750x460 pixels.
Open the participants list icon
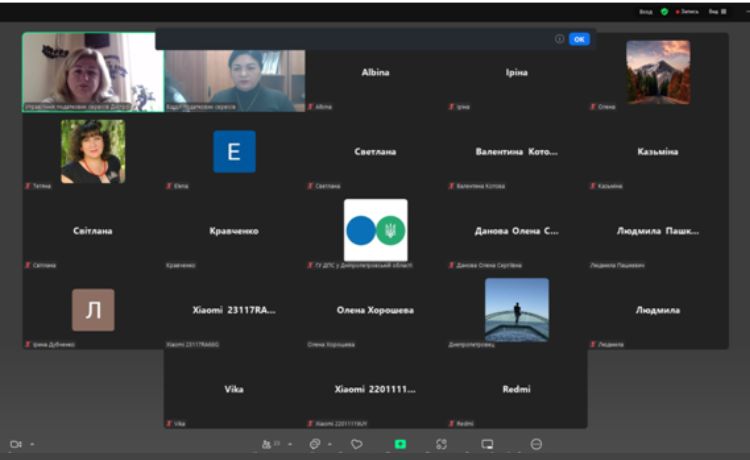267,444
